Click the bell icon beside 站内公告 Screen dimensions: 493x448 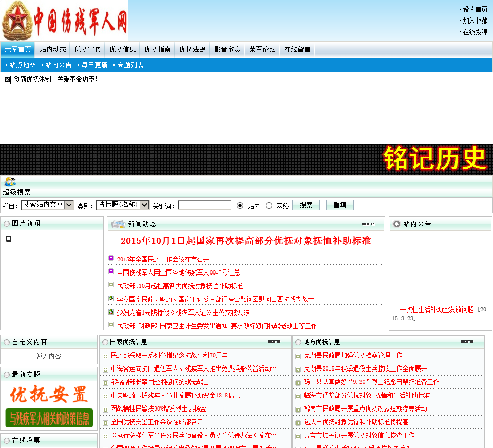point(396,224)
